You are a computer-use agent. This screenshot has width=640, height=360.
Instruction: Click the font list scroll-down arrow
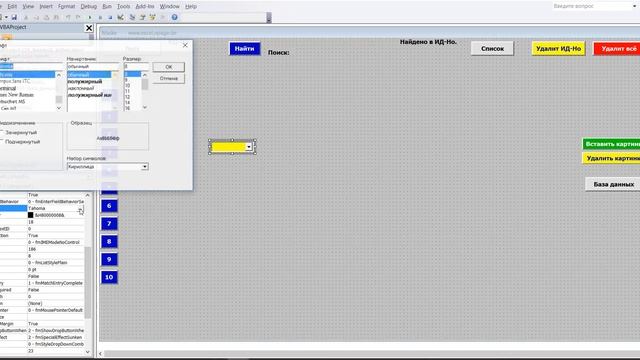point(59,108)
